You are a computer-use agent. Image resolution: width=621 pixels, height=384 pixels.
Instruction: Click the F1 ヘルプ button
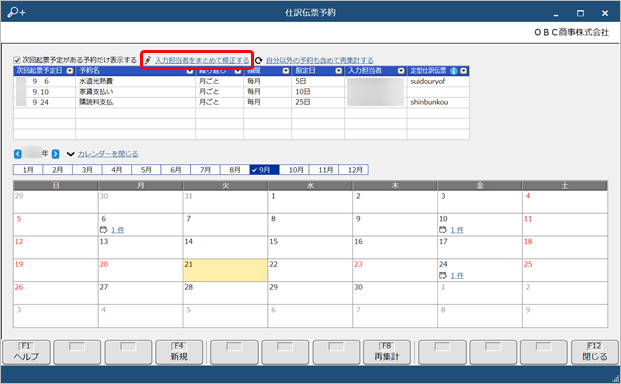point(27,352)
